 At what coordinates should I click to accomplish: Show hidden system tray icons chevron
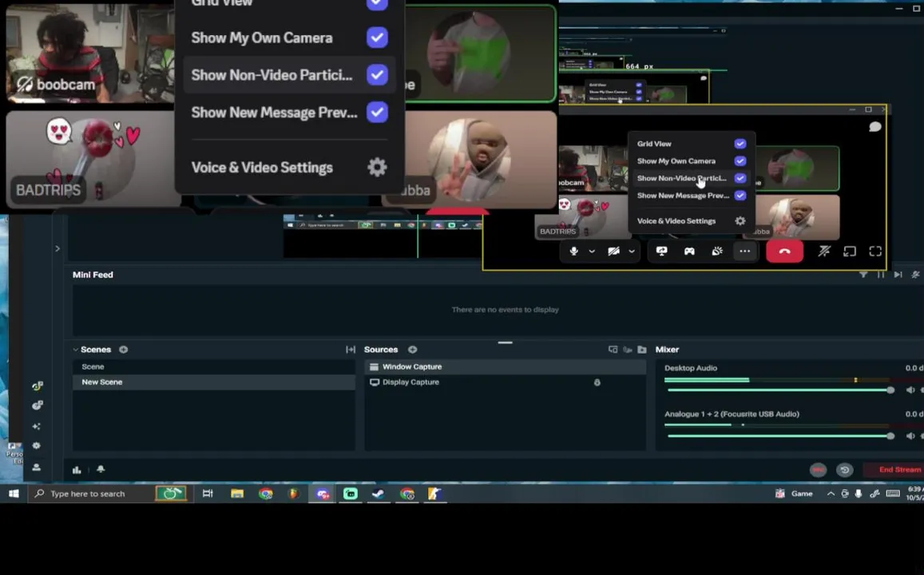click(x=831, y=494)
